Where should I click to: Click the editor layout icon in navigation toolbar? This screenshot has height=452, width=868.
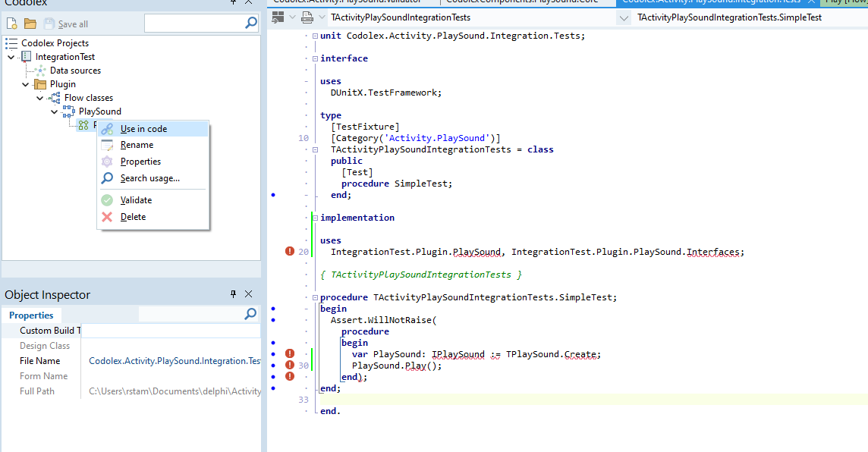(x=278, y=17)
